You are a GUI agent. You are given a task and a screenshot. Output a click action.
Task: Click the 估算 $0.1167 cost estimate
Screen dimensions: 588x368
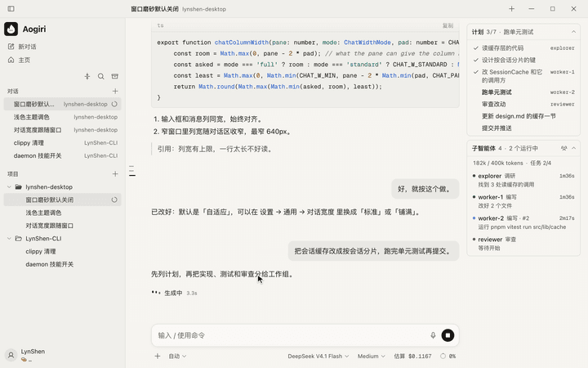click(412, 356)
